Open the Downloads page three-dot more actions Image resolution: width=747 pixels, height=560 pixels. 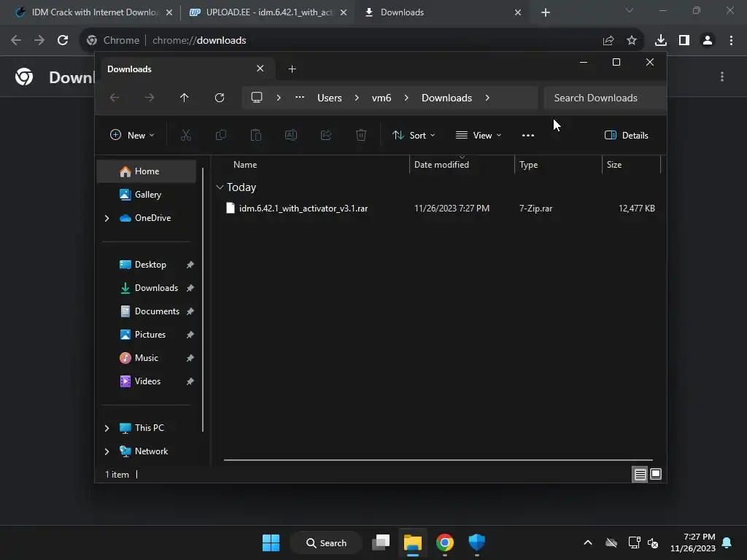[x=722, y=76]
